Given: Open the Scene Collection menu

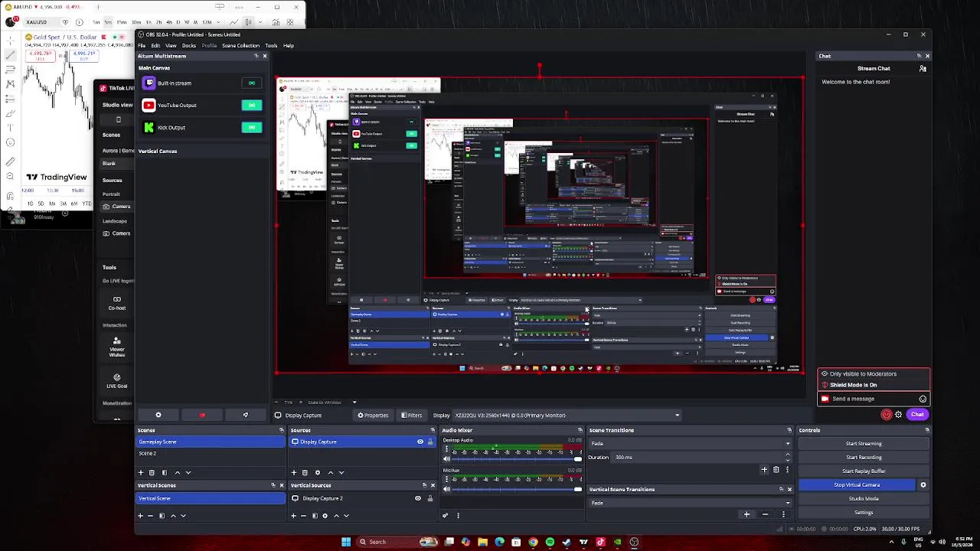Looking at the screenshot, I should click(x=240, y=45).
